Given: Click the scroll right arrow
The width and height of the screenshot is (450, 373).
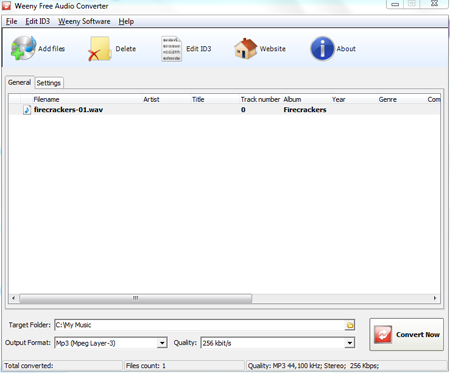Looking at the screenshot, I should tap(435, 298).
